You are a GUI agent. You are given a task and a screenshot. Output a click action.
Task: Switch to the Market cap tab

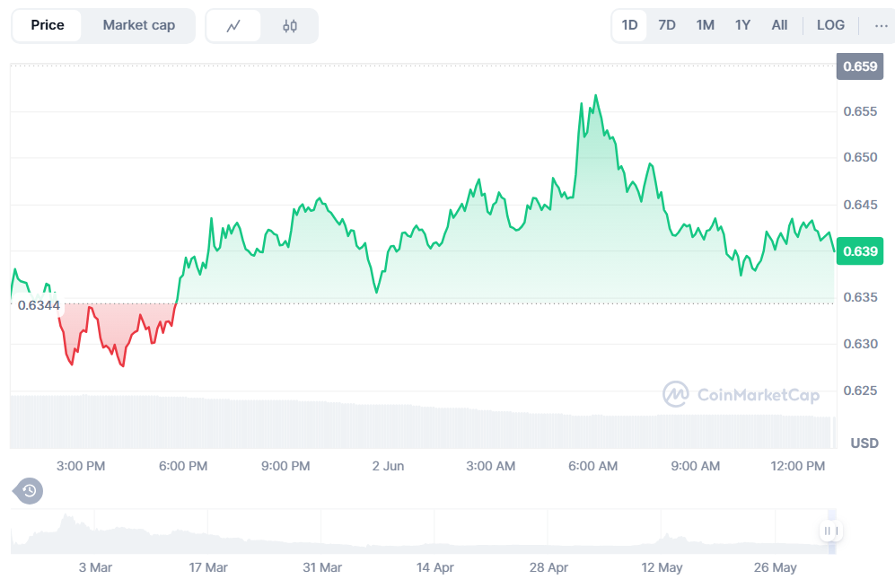(138, 25)
